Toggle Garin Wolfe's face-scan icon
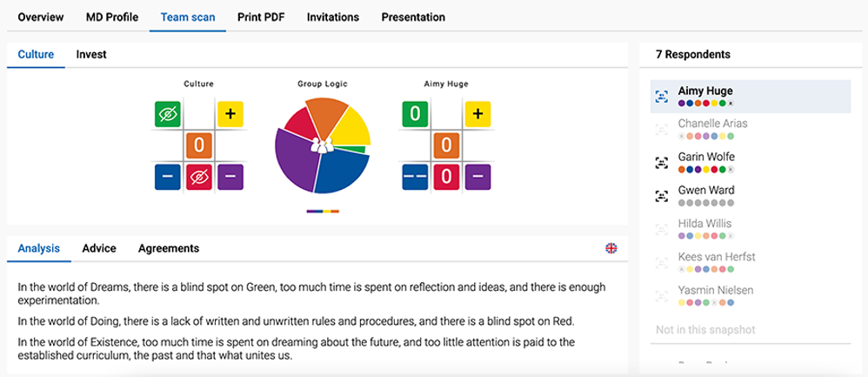This screenshot has width=868, height=377. (661, 163)
